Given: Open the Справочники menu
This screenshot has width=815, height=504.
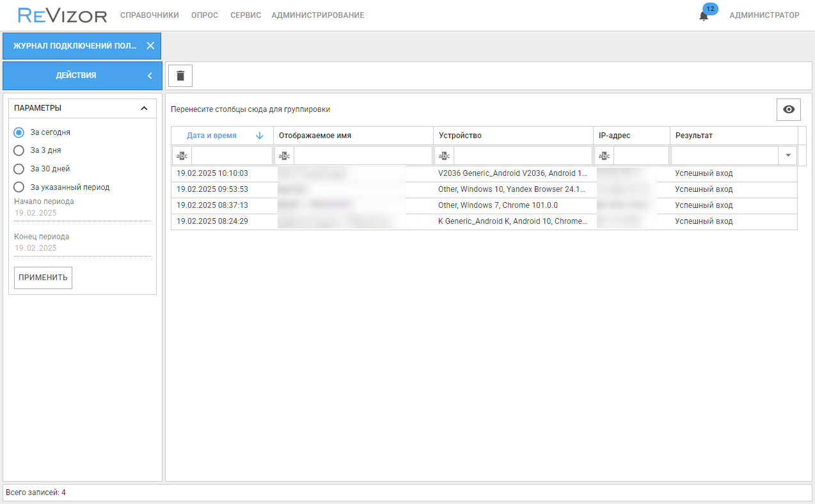Looking at the screenshot, I should (150, 15).
